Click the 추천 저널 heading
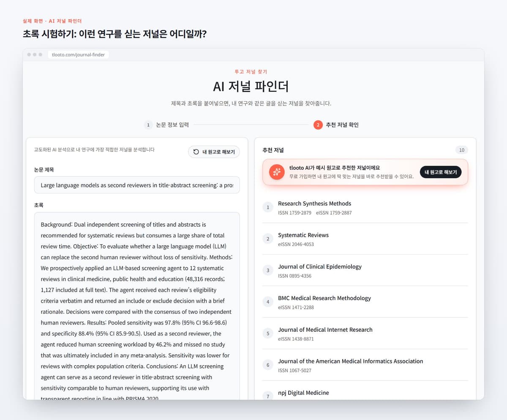Screen dimensions: 507x420 pyautogui.click(x=273, y=150)
